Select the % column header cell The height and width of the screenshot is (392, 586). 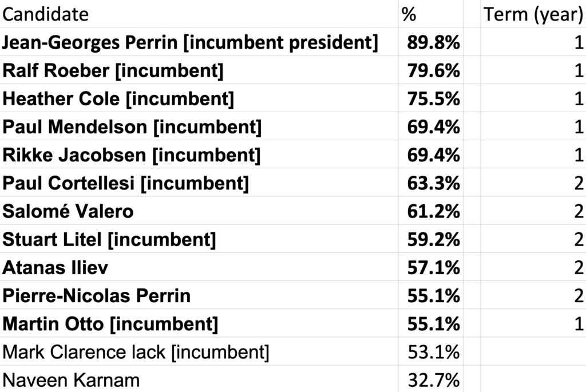tap(431, 14)
